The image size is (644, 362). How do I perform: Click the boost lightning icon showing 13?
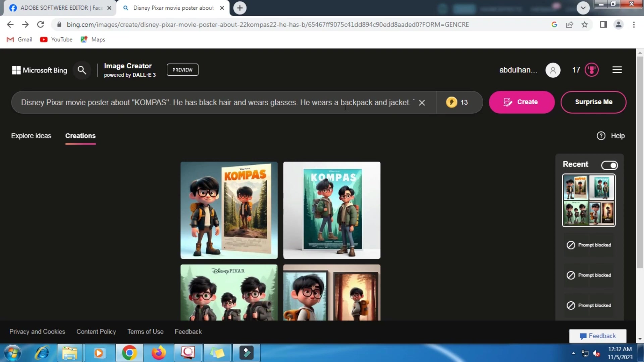coord(452,102)
